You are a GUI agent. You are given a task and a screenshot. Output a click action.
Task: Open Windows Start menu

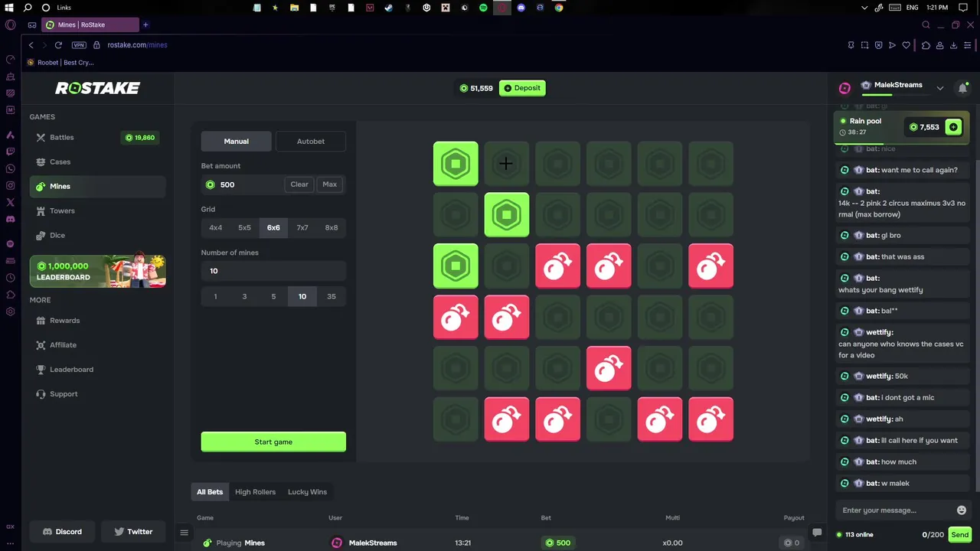9,8
